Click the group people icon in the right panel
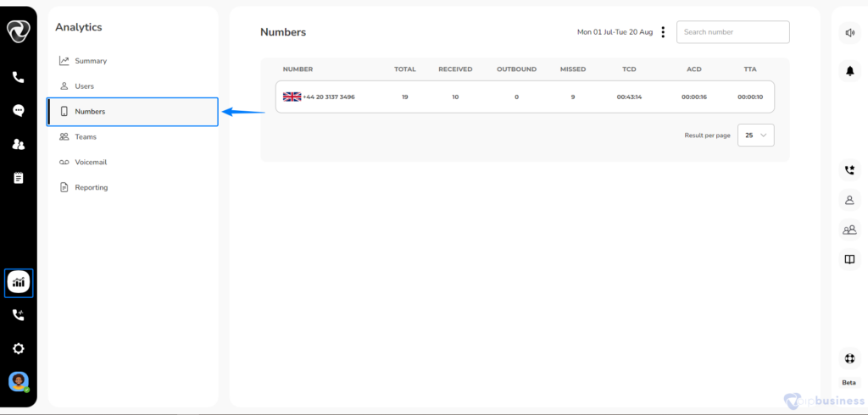This screenshot has width=868, height=415. [x=849, y=230]
